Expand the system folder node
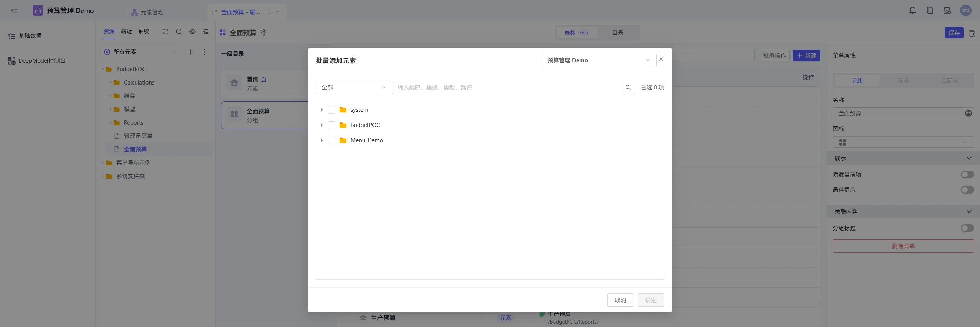Image resolution: width=980 pixels, height=327 pixels. [322, 110]
